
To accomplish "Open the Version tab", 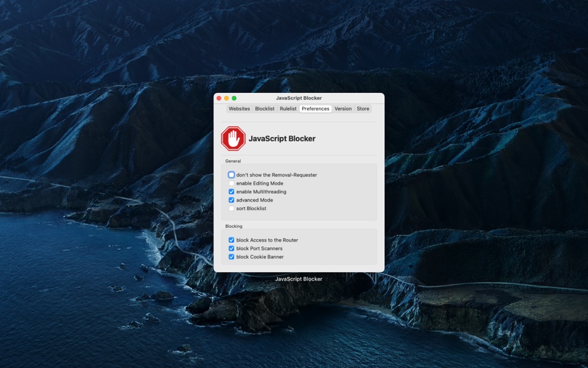I will point(343,108).
